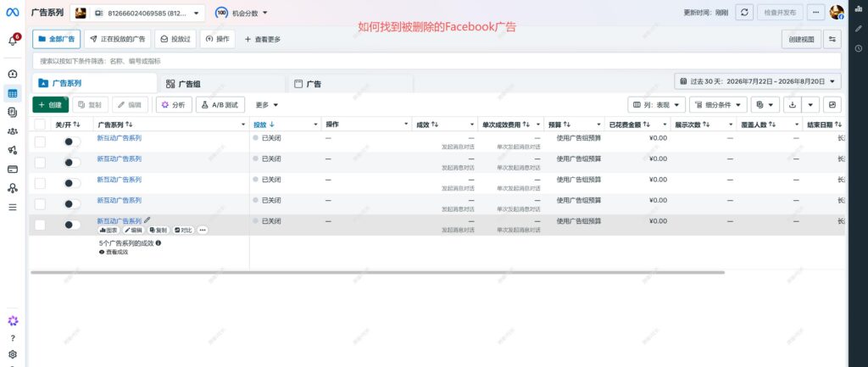Open the 过去30天 date range dropdown

click(x=758, y=81)
